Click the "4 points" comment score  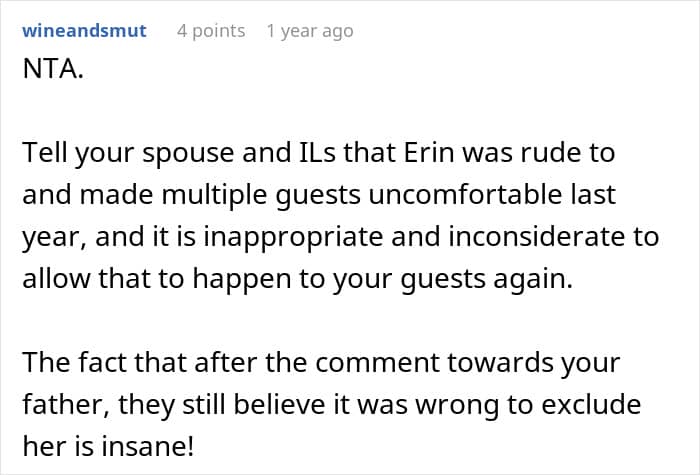211,31
